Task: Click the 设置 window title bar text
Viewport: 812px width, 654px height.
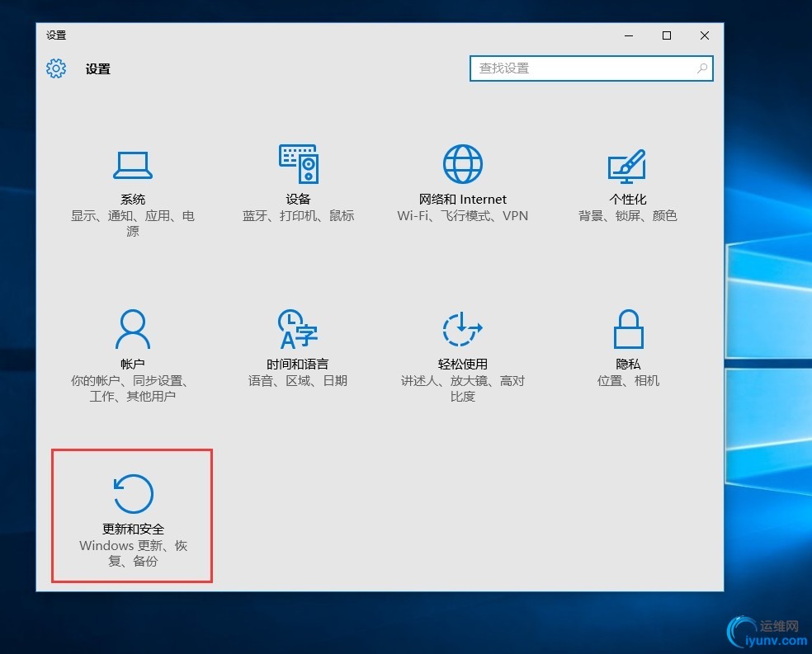Action: pos(56,35)
